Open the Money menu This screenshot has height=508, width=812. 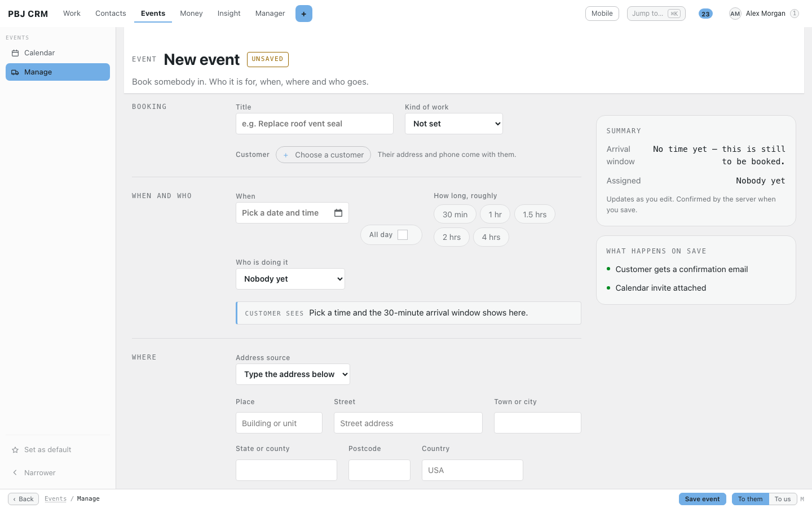pos(191,14)
